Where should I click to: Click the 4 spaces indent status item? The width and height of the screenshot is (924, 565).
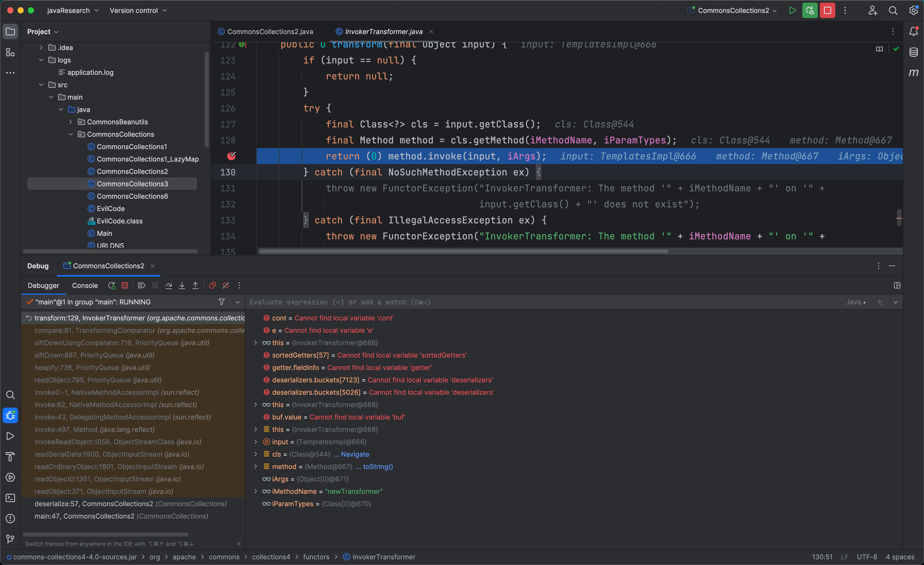[x=900, y=557]
